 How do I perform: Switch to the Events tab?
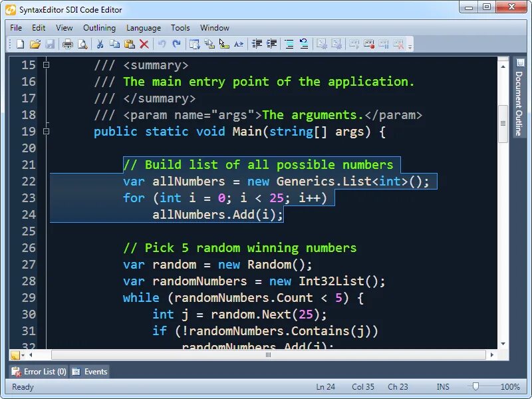[x=90, y=372]
